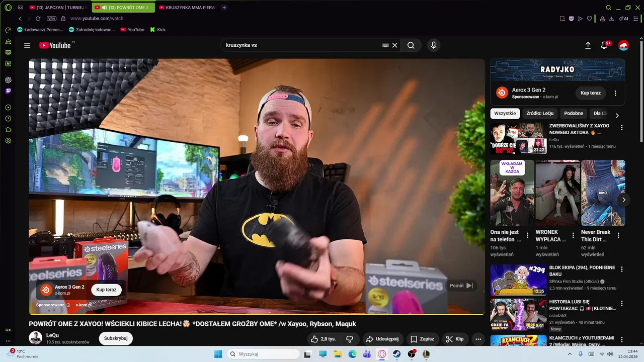Open the Opera GX main menu logo

(8, 8)
